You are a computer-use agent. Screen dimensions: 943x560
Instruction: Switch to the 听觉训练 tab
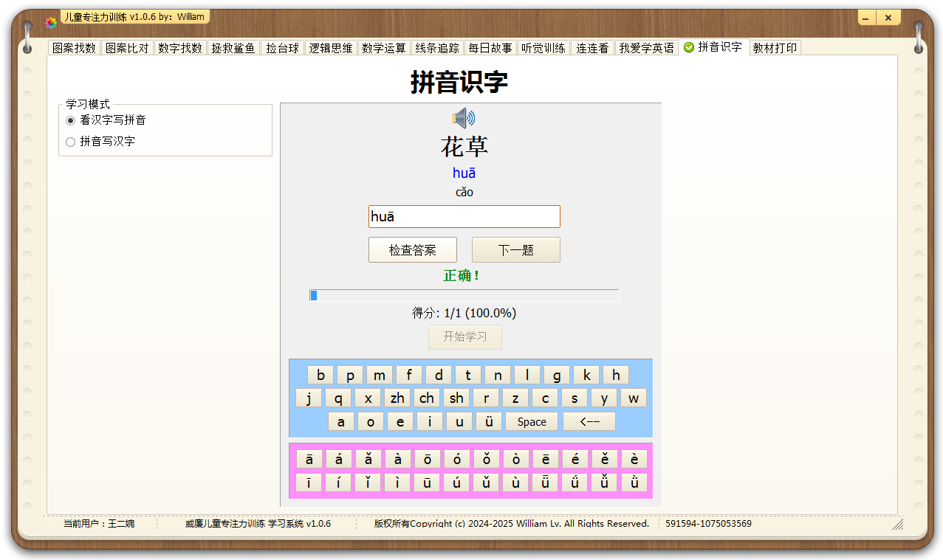pos(543,48)
